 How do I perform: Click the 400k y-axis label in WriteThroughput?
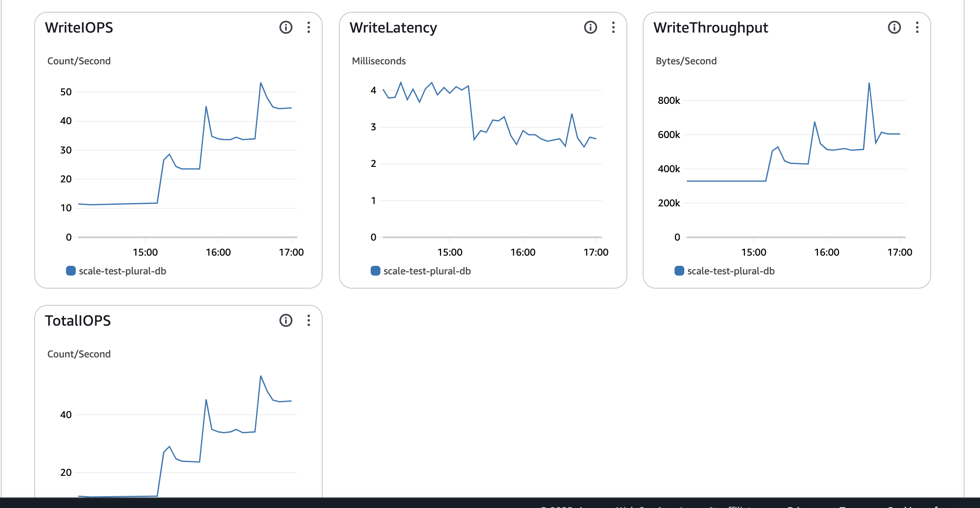[669, 169]
